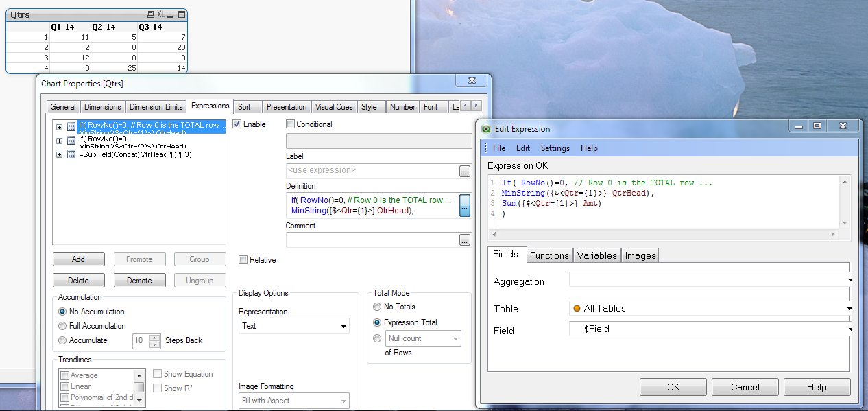This screenshot has width=868, height=411.
Task: Switch to the Presentation tab
Action: coord(287,107)
